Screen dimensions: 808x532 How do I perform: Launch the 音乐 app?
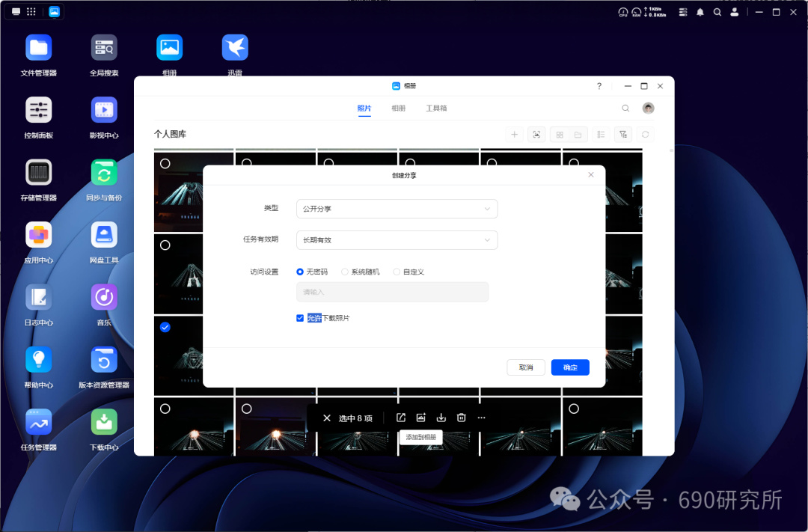[104, 298]
